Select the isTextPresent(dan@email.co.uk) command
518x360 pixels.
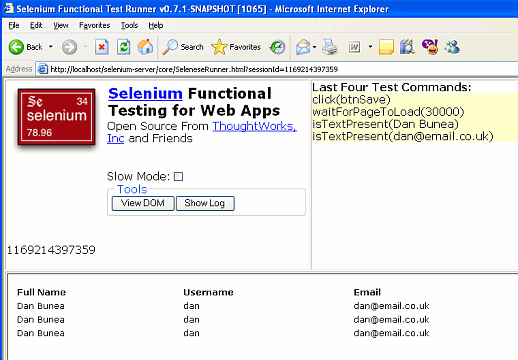[x=403, y=136]
